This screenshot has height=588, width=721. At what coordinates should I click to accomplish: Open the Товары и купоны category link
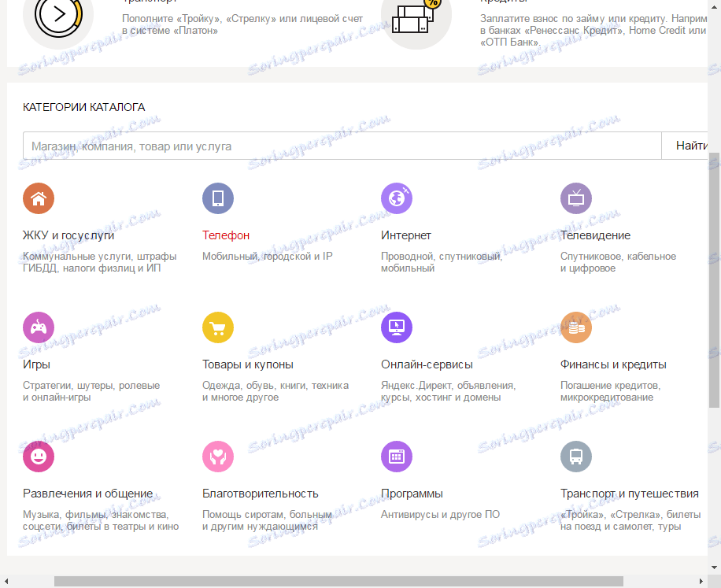point(248,364)
